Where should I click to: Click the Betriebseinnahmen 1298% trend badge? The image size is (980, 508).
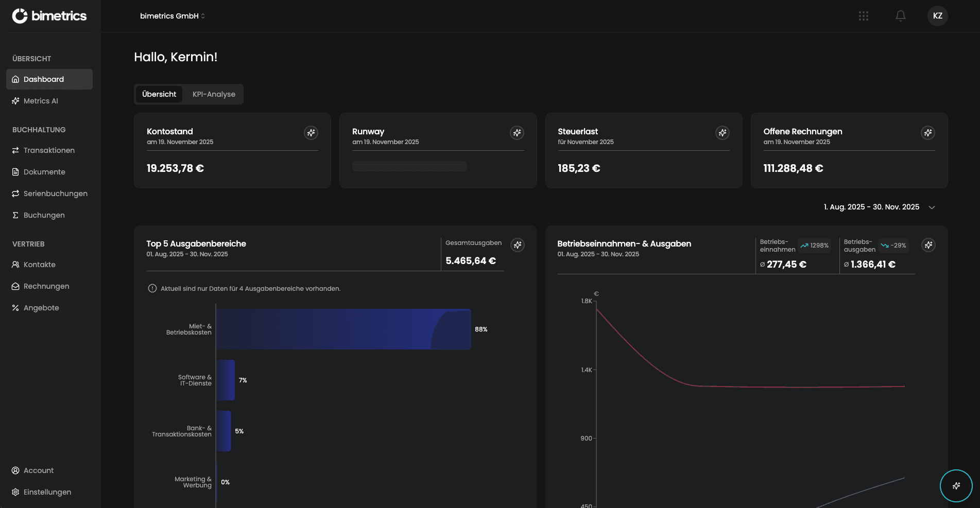tap(814, 246)
